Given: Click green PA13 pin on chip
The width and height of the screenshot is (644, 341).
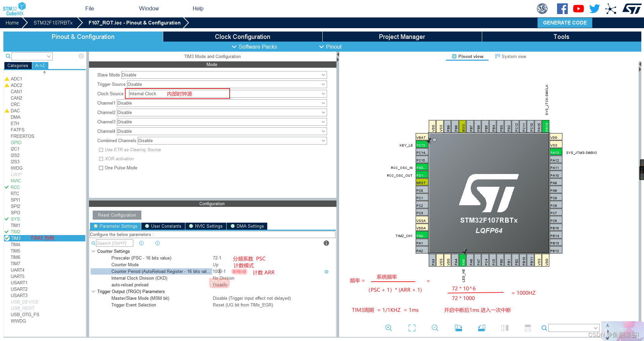Looking at the screenshot, I should 556,153.
